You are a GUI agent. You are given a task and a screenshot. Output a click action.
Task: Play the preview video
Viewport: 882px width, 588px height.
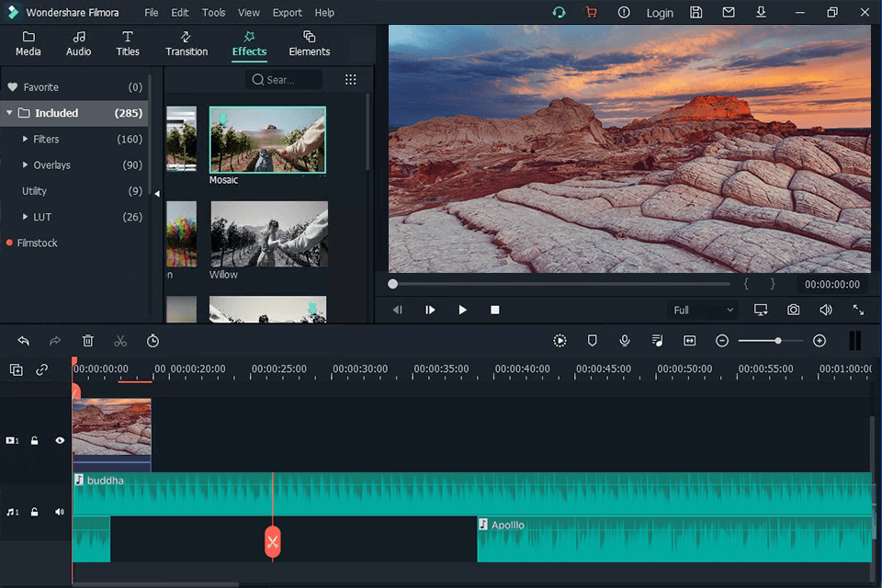click(462, 310)
